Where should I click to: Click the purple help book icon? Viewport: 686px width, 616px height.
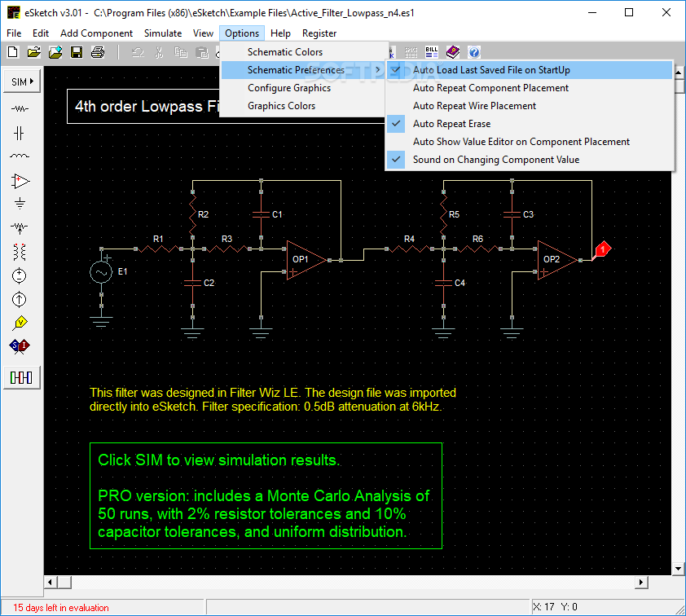click(453, 52)
